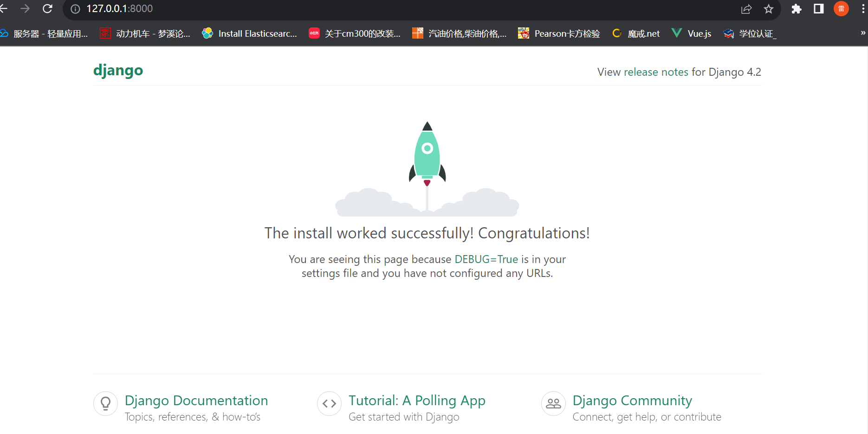Click the browser back arrow
The height and width of the screenshot is (434, 868).
coord(4,8)
